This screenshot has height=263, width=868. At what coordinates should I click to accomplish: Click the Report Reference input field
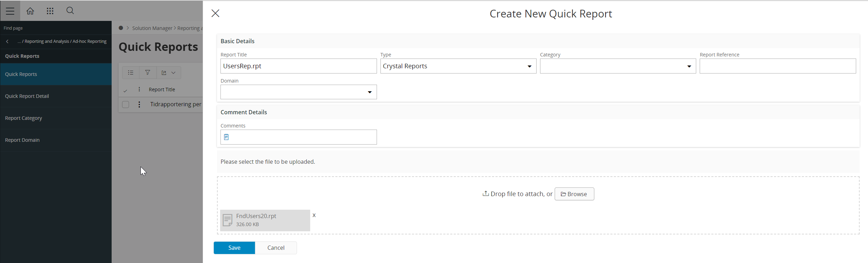(x=778, y=66)
